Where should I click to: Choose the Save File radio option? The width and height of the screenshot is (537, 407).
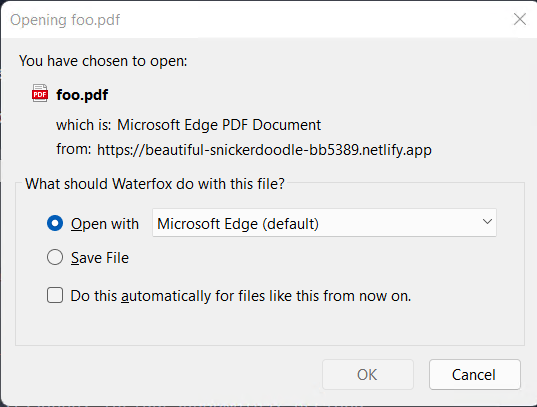pyautogui.click(x=55, y=257)
